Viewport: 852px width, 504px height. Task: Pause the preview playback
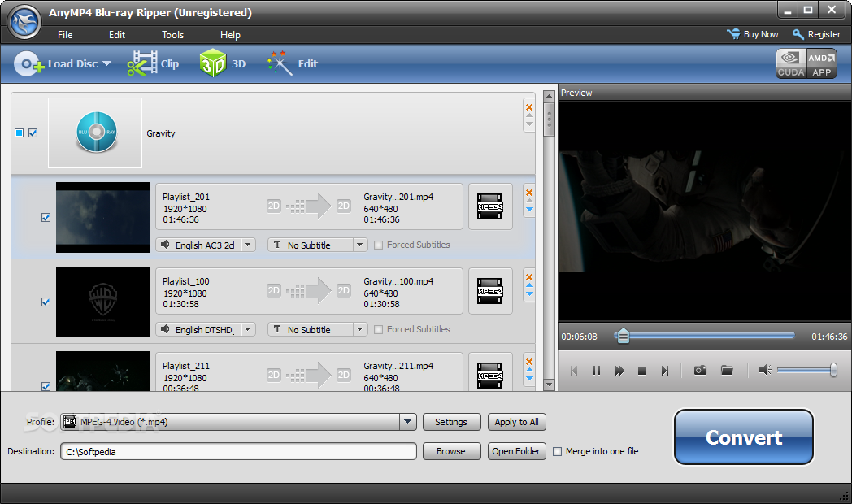[596, 371]
